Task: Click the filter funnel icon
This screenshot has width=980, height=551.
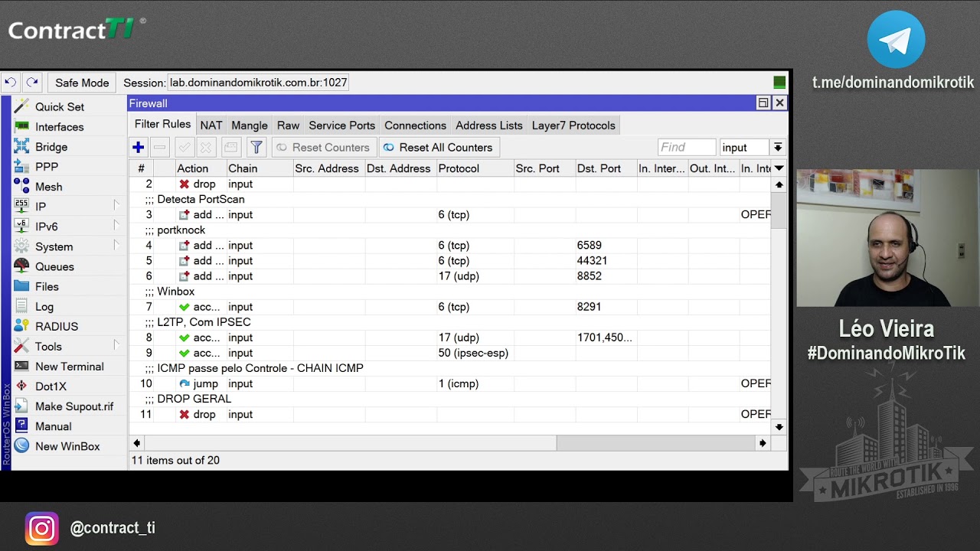Action: click(256, 148)
